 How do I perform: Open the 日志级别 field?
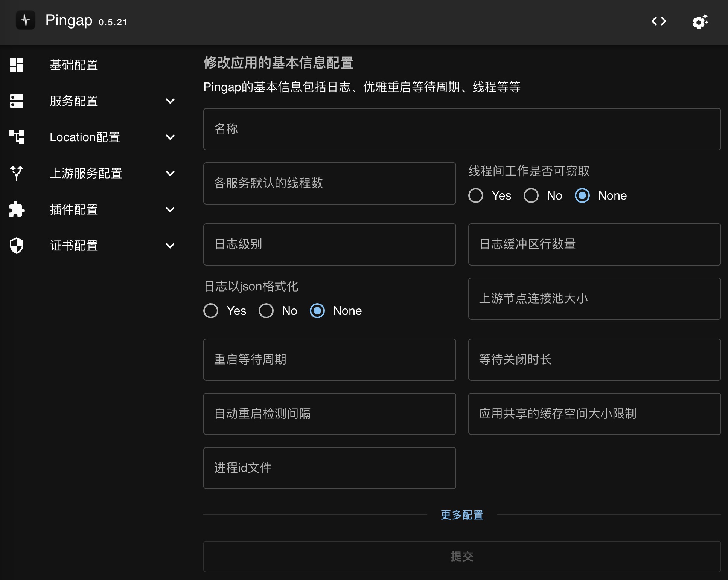click(329, 244)
